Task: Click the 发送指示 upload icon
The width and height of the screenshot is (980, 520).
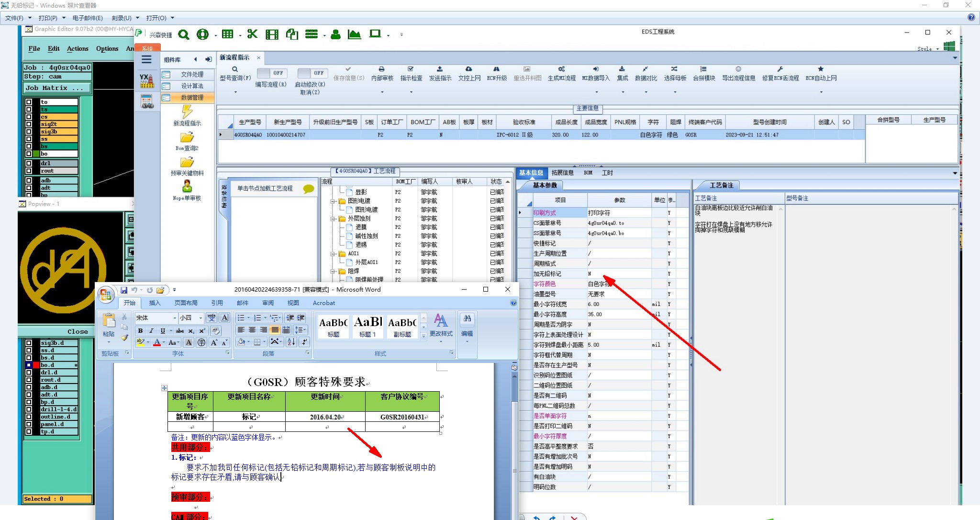Action: tap(440, 69)
